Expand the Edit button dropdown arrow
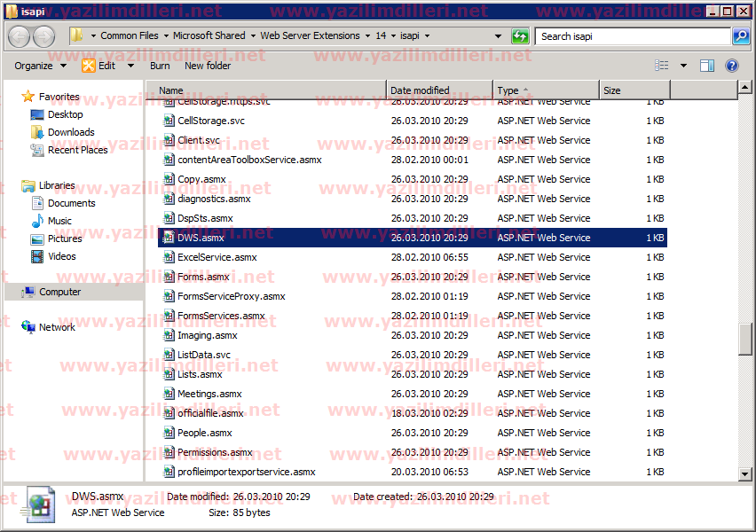Image resolution: width=756 pixels, height=532 pixels. pyautogui.click(x=130, y=66)
